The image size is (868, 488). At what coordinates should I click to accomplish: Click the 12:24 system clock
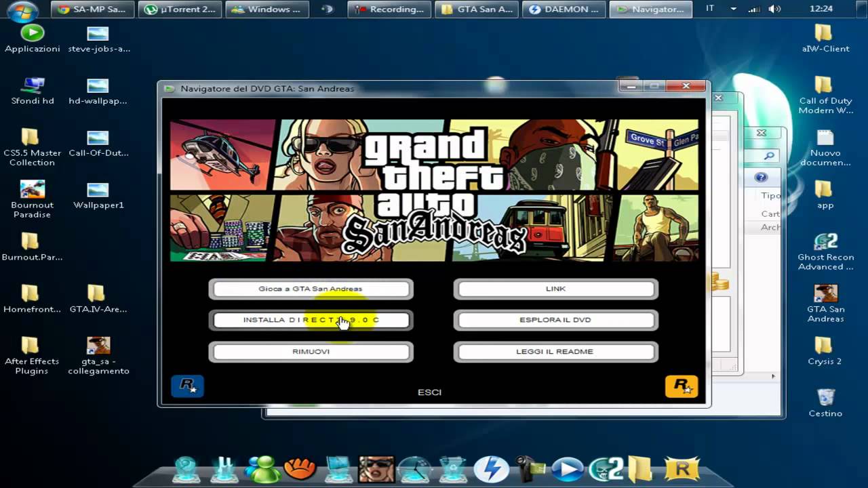click(x=821, y=9)
